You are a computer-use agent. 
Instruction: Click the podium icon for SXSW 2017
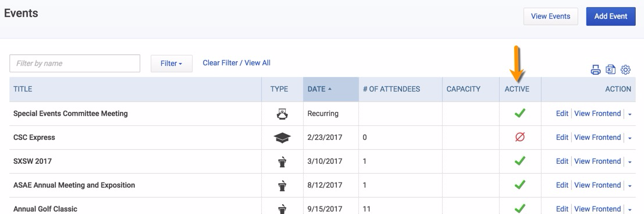(282, 162)
